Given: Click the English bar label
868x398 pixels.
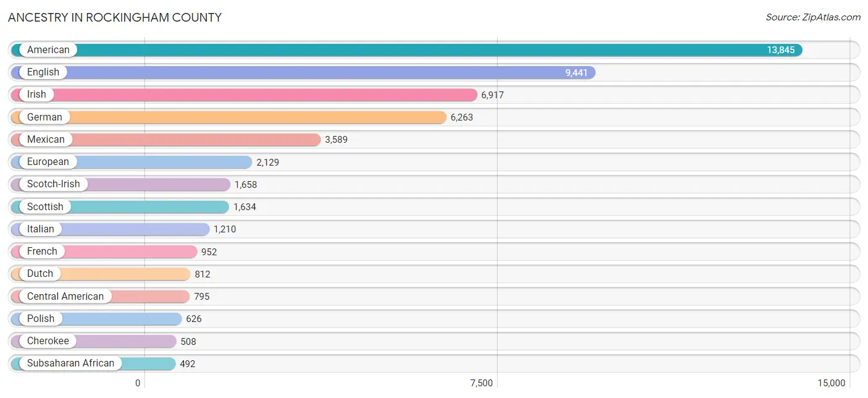Looking at the screenshot, I should [x=43, y=72].
